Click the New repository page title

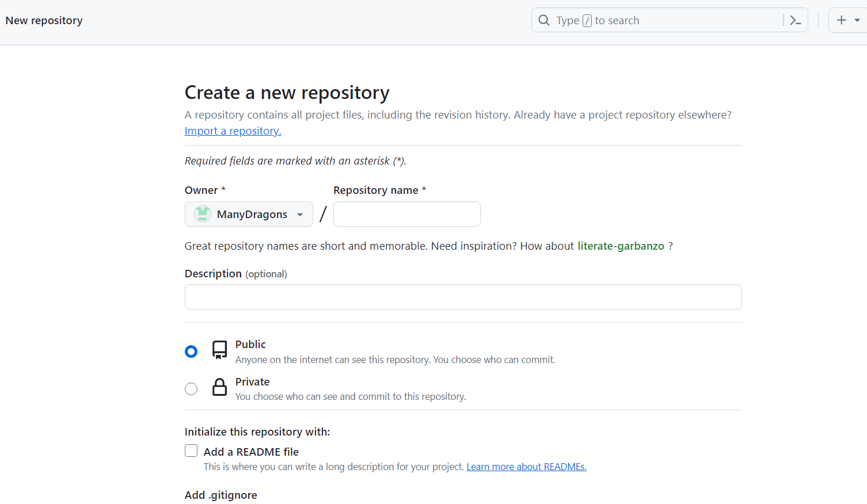[44, 21]
